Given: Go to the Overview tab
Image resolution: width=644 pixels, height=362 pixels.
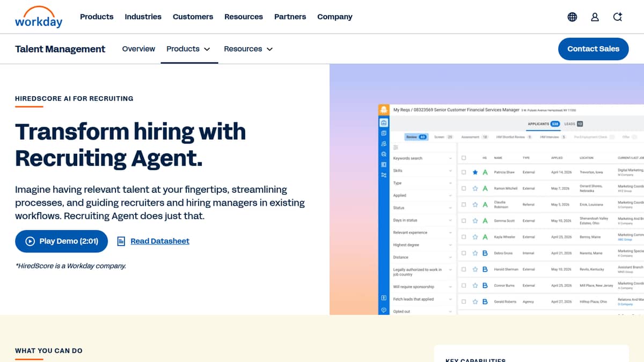Looking at the screenshot, I should (138, 49).
